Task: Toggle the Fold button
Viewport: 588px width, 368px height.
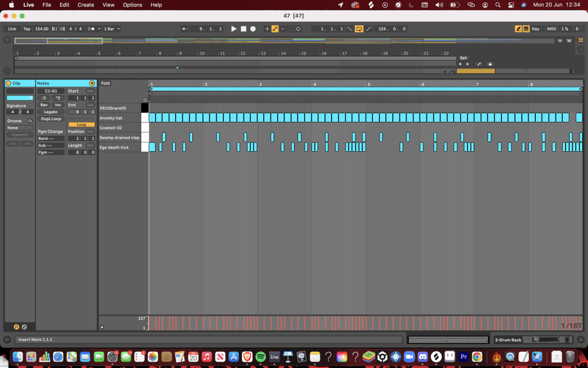Action: 106,83
